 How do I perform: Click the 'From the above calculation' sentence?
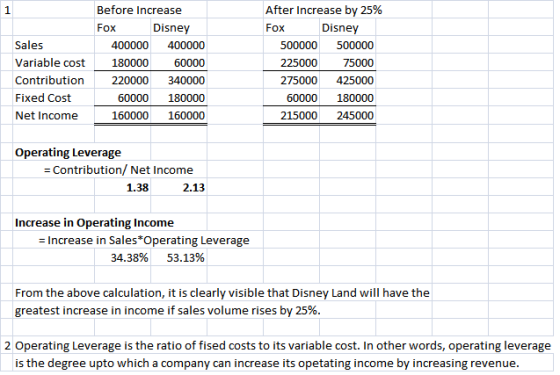click(222, 293)
